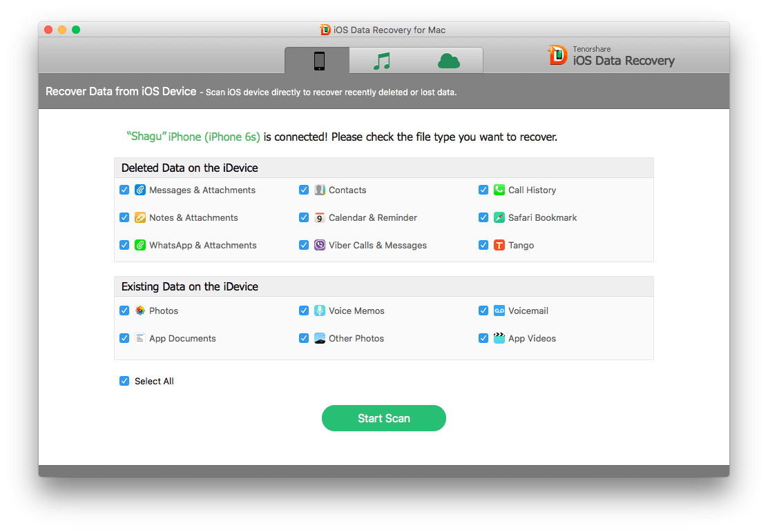
Task: Click the App Videos clapperboard icon
Action: pyautogui.click(x=499, y=337)
